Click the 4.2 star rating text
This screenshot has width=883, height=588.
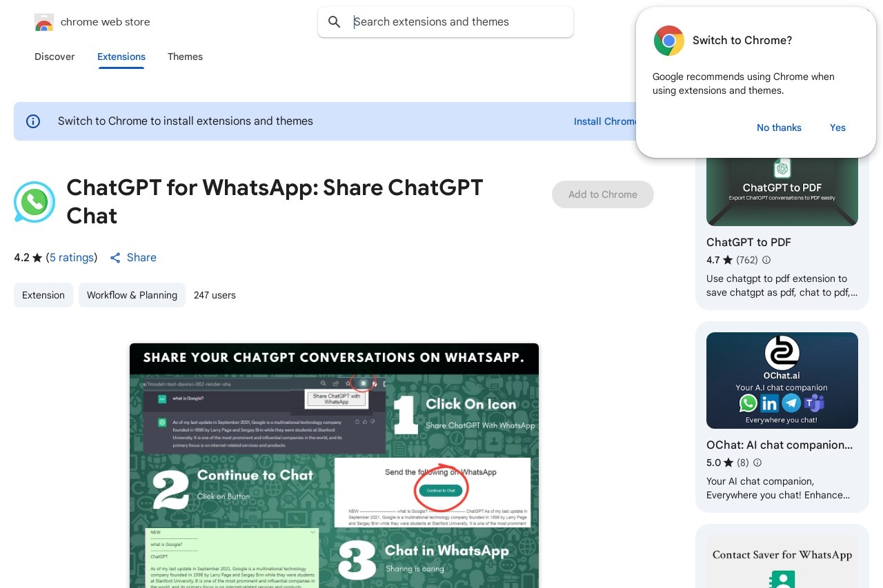tap(28, 258)
